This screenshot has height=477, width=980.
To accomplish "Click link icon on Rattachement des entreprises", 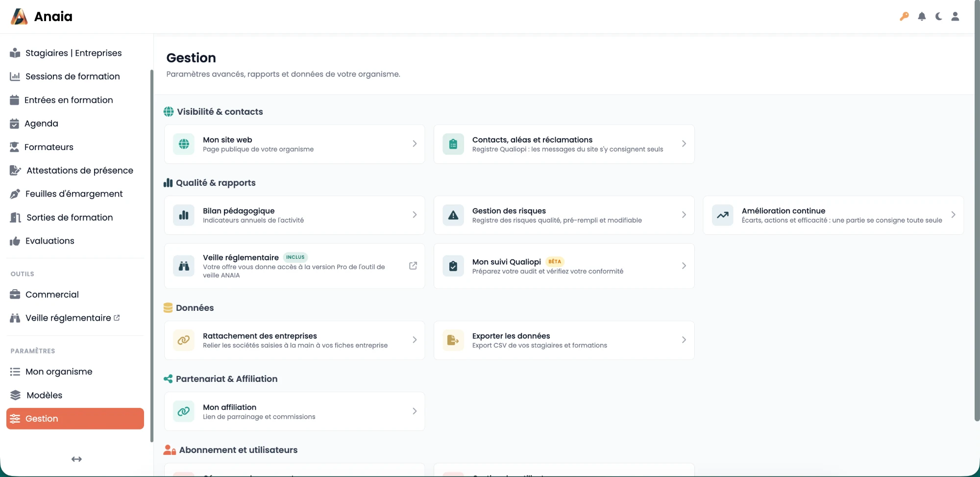I will point(184,340).
